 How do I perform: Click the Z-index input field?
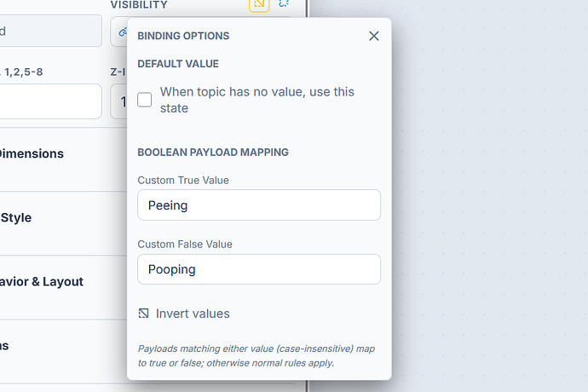click(x=118, y=101)
